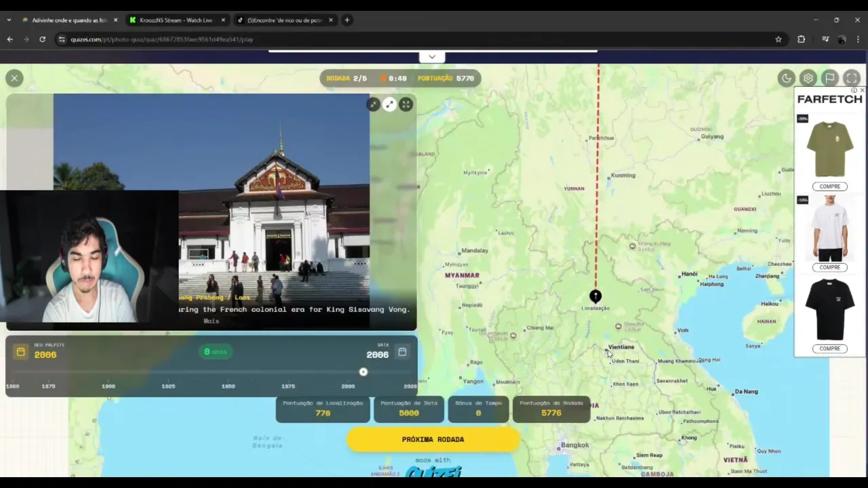The width and height of the screenshot is (868, 488).
Task: Expand the collapsed top banner chevron
Action: pyautogui.click(x=432, y=57)
